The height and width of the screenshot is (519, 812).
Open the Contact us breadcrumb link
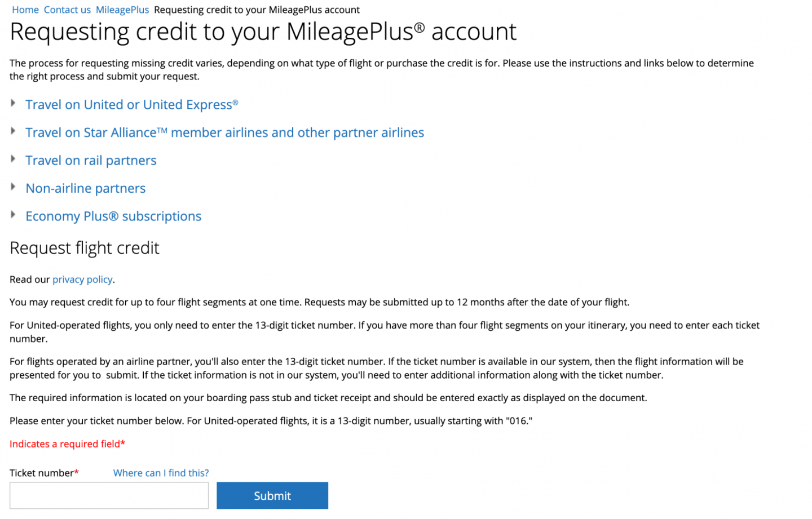click(x=67, y=10)
